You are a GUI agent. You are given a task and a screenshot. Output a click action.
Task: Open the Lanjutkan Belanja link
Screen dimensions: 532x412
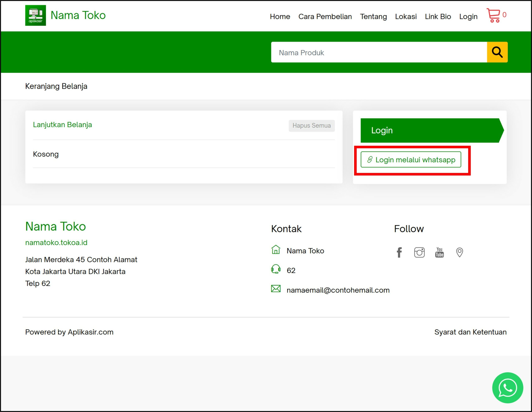[x=62, y=125]
